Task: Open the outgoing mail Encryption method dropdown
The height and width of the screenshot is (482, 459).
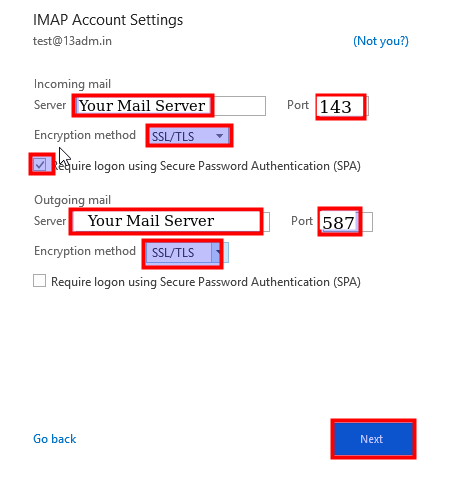Action: [187, 252]
